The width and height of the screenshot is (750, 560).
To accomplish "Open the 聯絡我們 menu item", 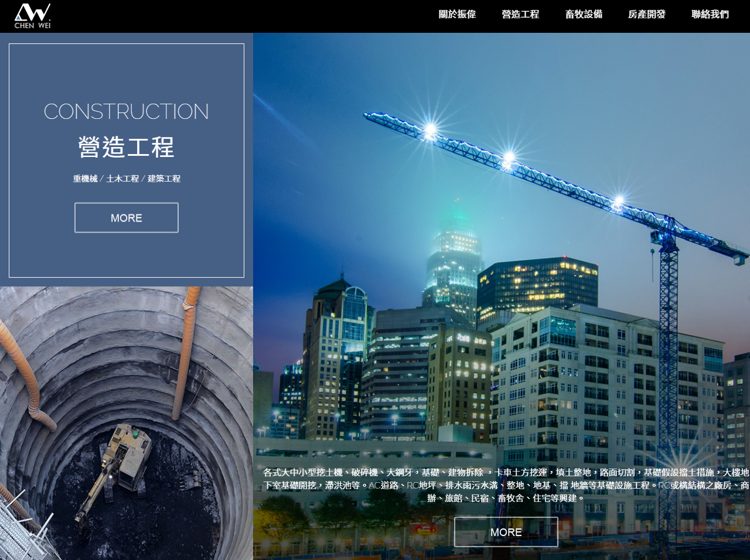I will 710,14.
